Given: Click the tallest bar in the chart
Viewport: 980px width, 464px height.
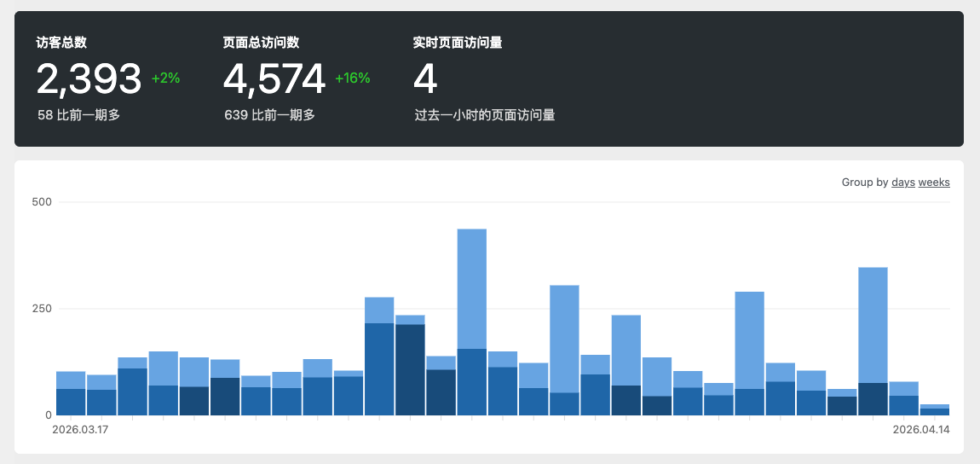Looking at the screenshot, I should point(471,322).
